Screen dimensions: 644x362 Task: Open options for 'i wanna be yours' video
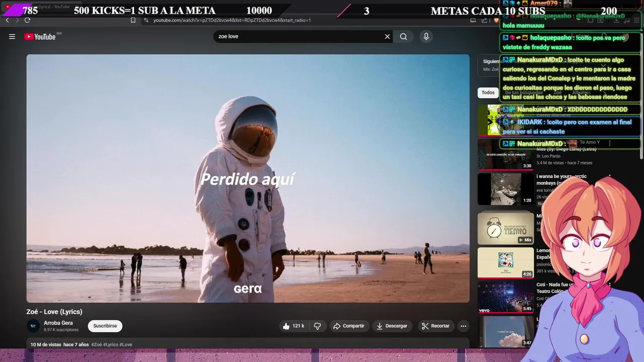pos(610,177)
